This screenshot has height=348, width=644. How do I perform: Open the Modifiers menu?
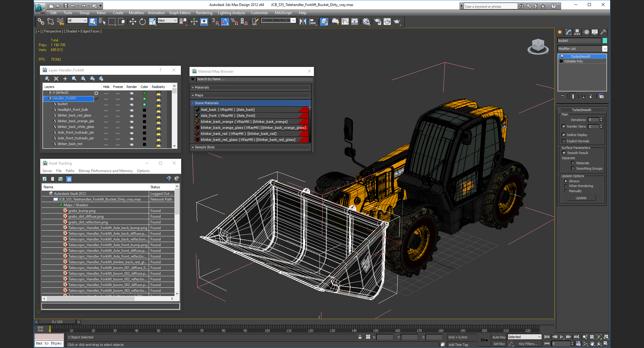coord(136,13)
